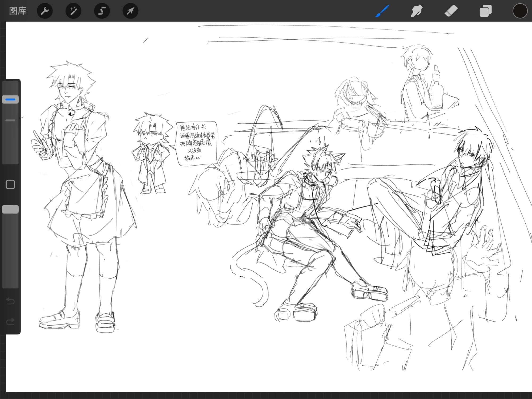This screenshot has width=532, height=399.
Task: Select the Smudge finger tool
Action: click(416, 11)
